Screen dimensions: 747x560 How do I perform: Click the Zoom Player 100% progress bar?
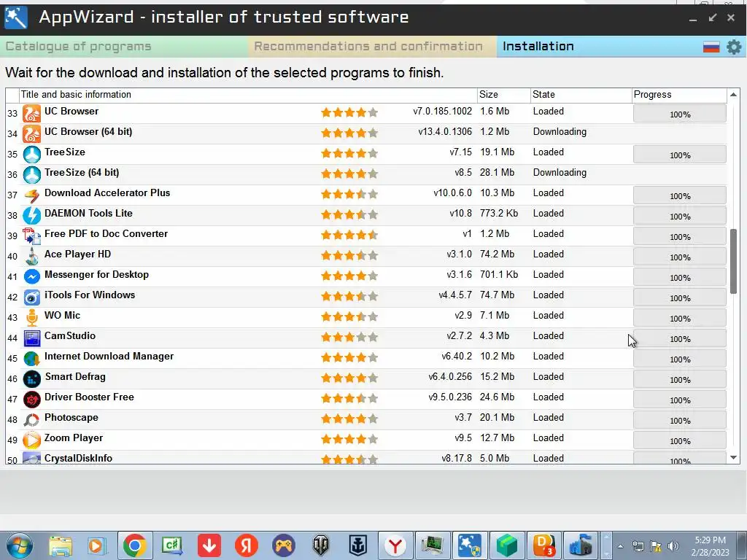coord(680,440)
